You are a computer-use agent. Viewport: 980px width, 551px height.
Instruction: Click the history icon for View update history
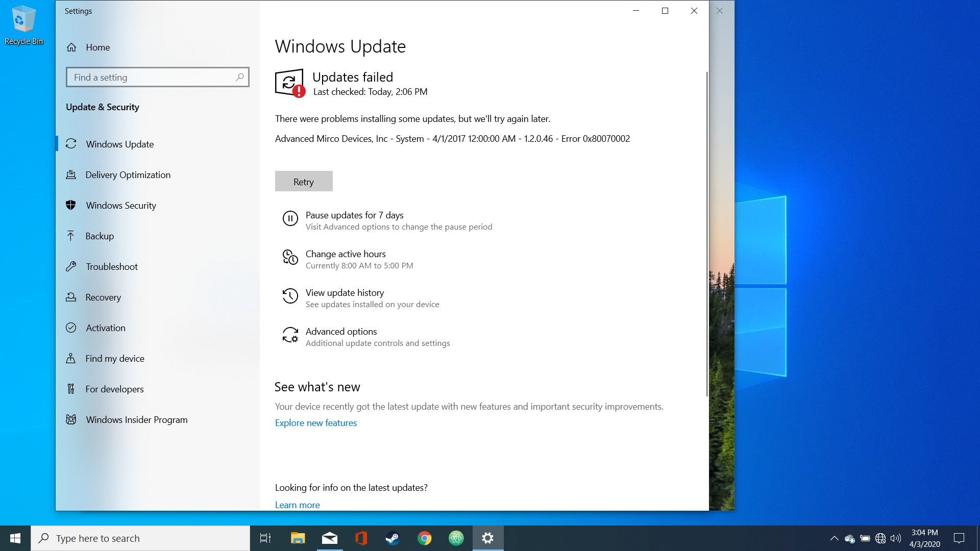[x=290, y=296]
